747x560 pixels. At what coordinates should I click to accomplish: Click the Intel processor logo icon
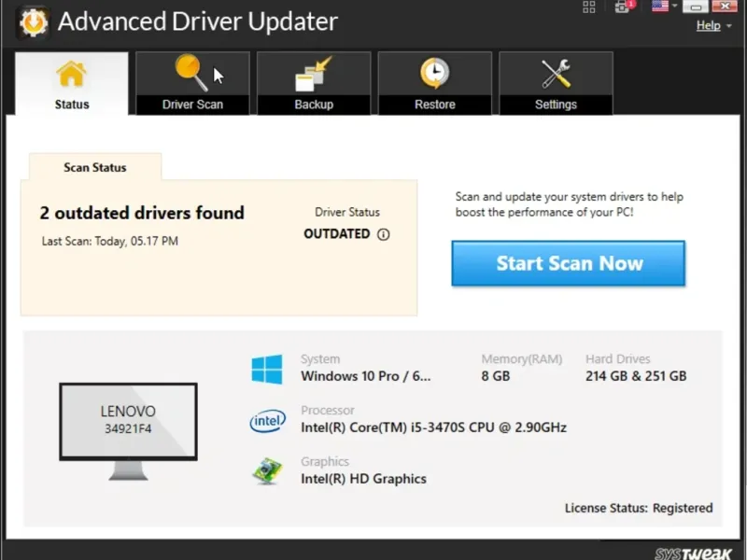[268, 421]
